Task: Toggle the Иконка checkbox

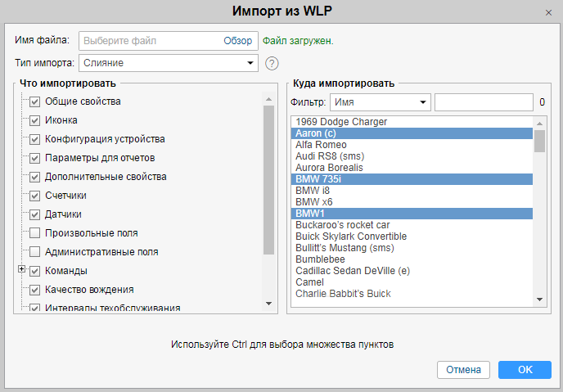Action: [x=34, y=120]
